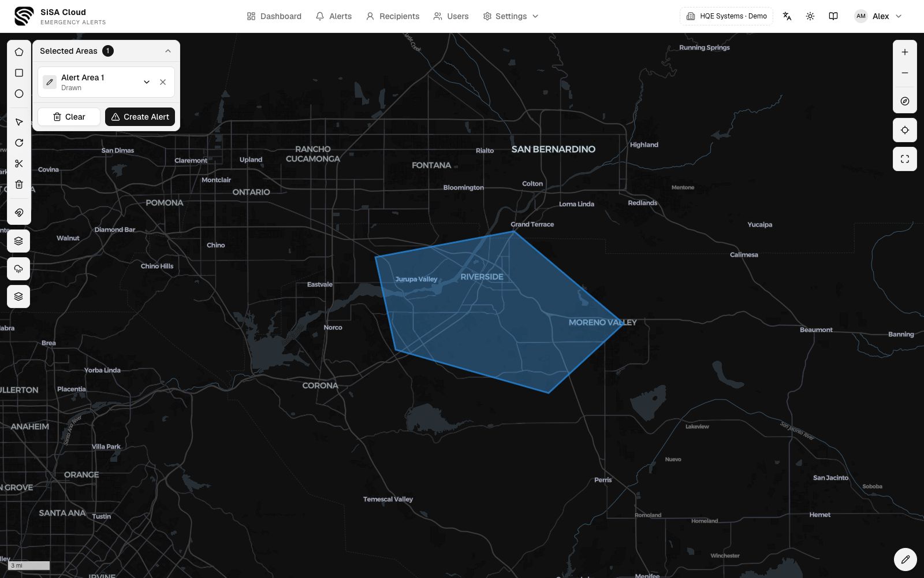924x578 pixels.
Task: Click the ONTARIO map label
Action: pos(251,192)
